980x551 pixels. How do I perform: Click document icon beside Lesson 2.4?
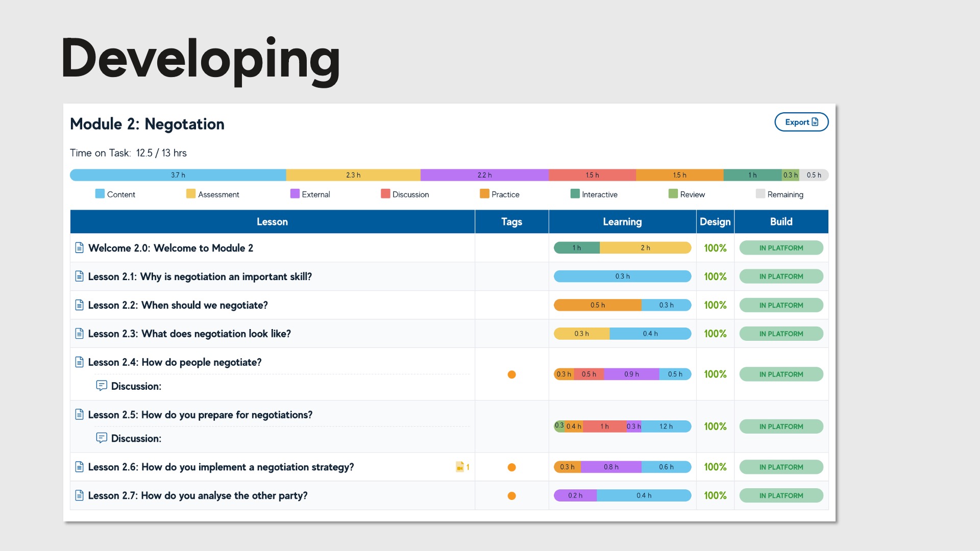tap(79, 362)
